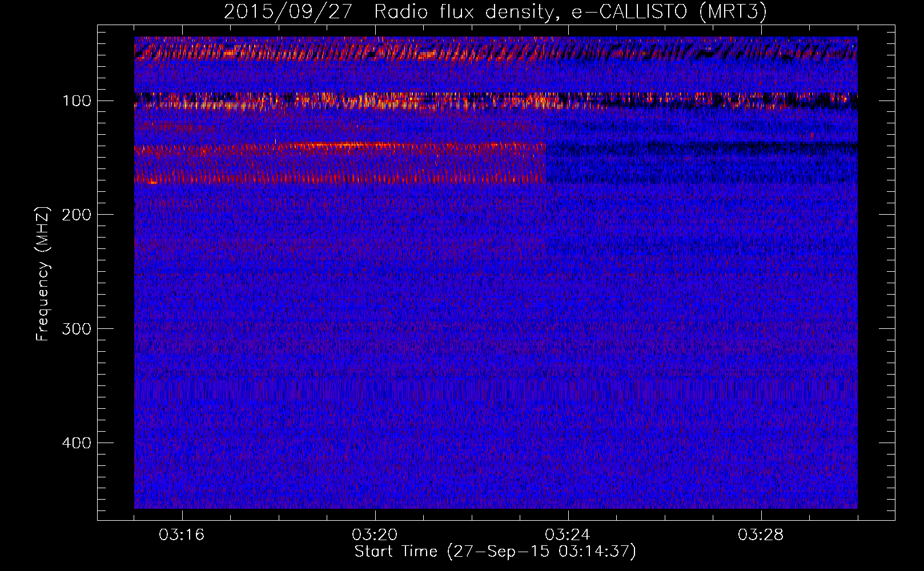Click the 03:16 time tick label
This screenshot has height=571, width=924.
[182, 535]
